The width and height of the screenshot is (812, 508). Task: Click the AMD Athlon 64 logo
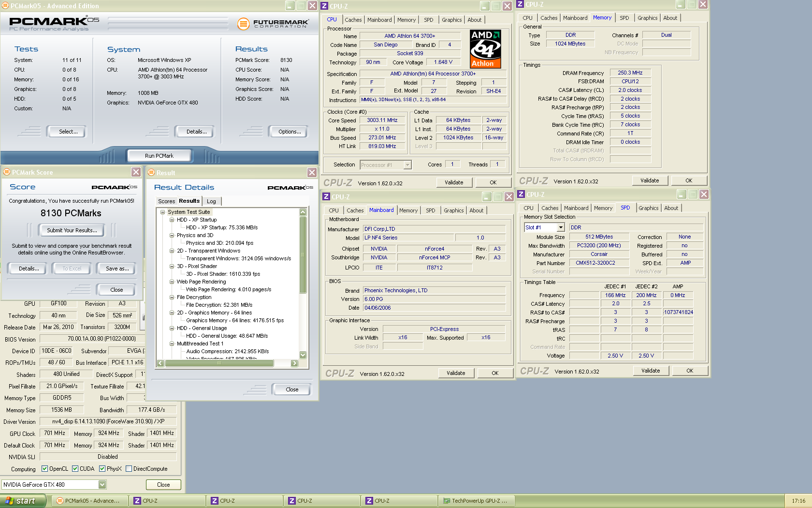tap(485, 49)
